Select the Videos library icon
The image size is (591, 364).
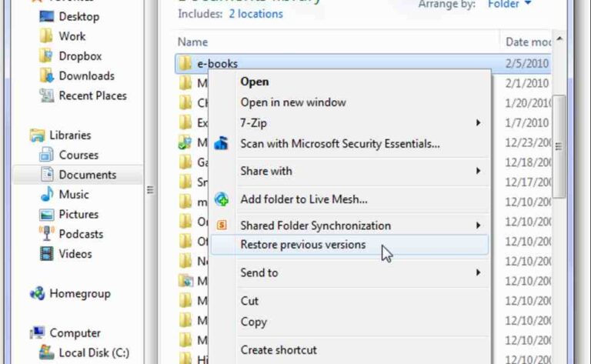pos(47,254)
